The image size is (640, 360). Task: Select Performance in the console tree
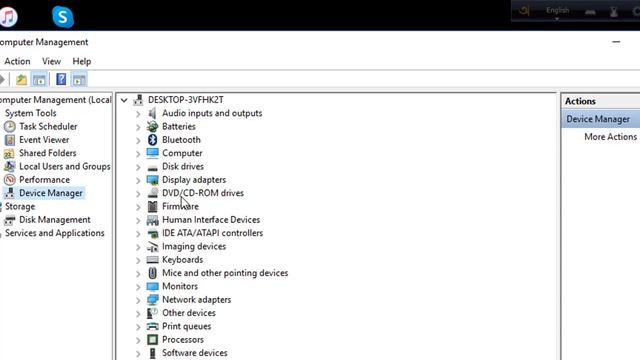[44, 180]
